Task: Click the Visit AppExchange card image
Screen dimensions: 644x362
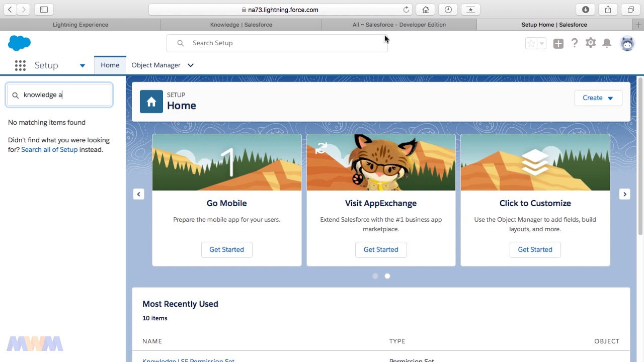Action: tap(381, 162)
